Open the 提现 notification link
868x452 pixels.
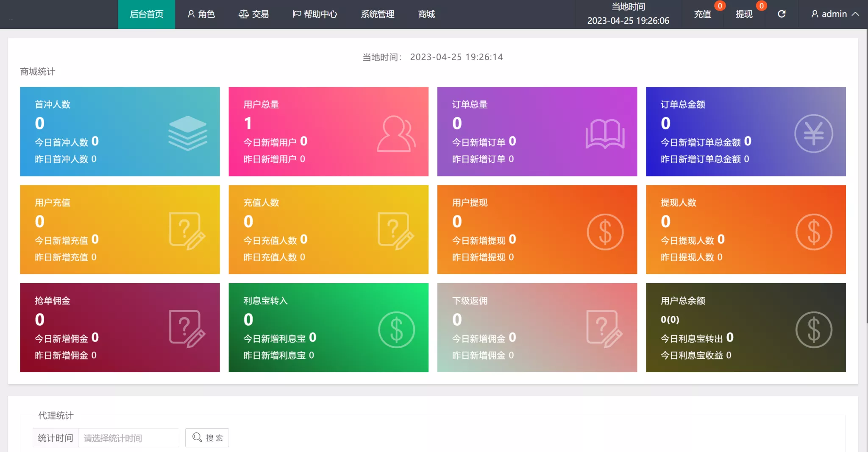pos(744,14)
